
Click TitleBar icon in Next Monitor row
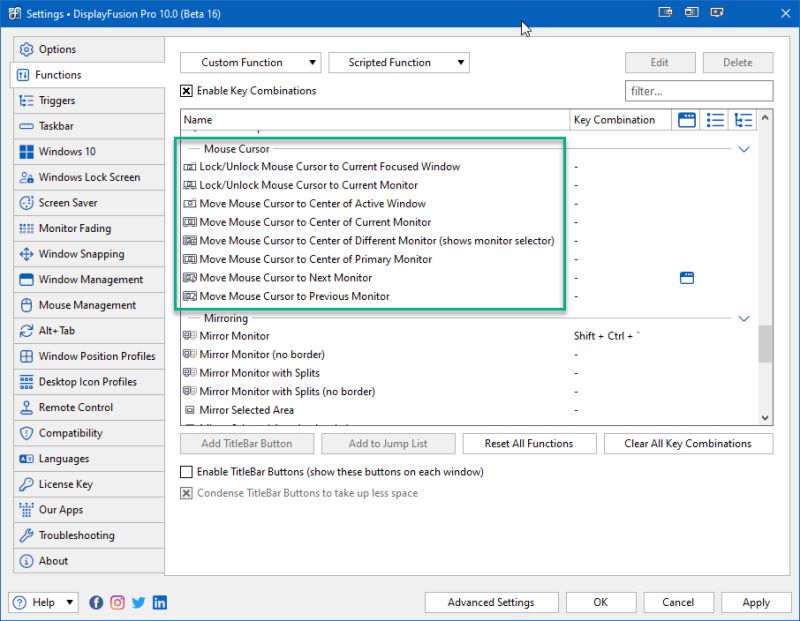coord(687,278)
